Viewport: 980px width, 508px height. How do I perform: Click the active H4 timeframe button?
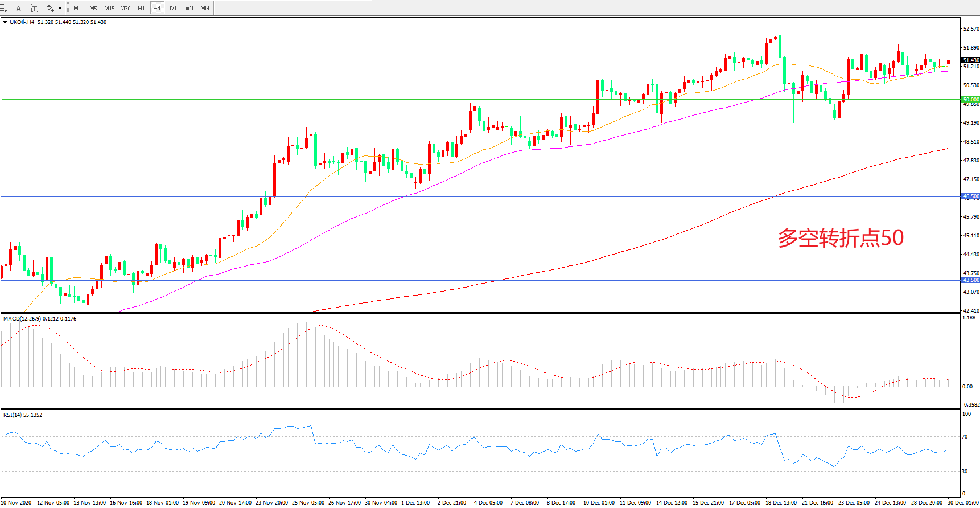157,8
